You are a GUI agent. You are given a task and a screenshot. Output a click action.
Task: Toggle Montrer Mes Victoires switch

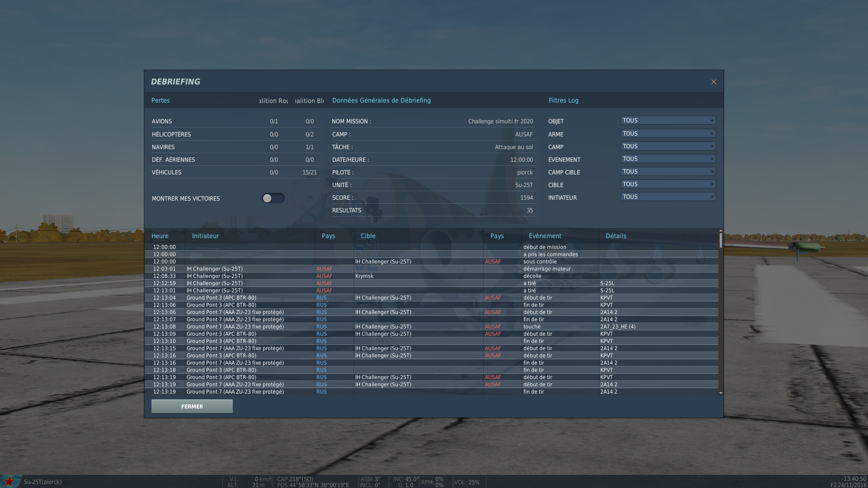[273, 198]
